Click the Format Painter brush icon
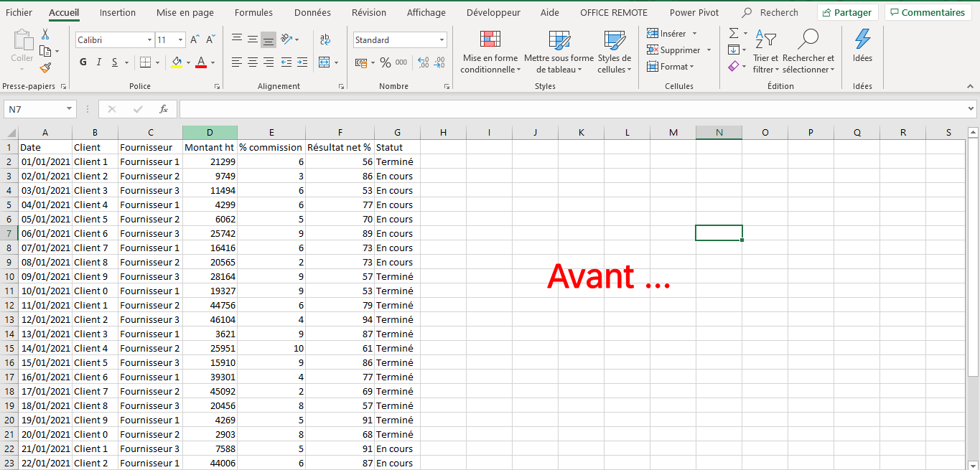The height and width of the screenshot is (470, 980). point(46,67)
